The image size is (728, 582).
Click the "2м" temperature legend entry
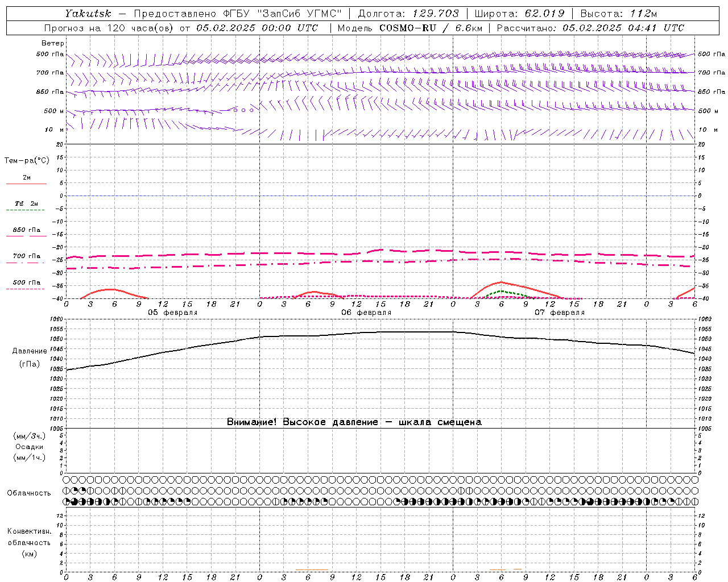[x=27, y=178]
